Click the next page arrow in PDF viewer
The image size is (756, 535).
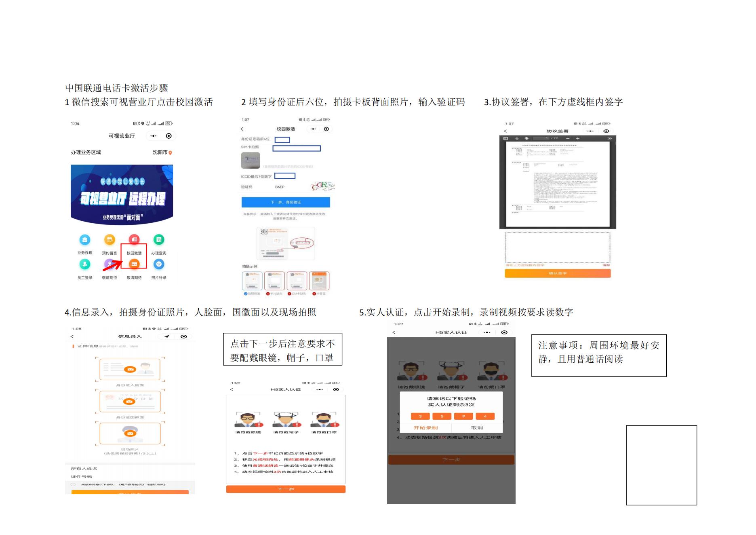[x=526, y=138]
